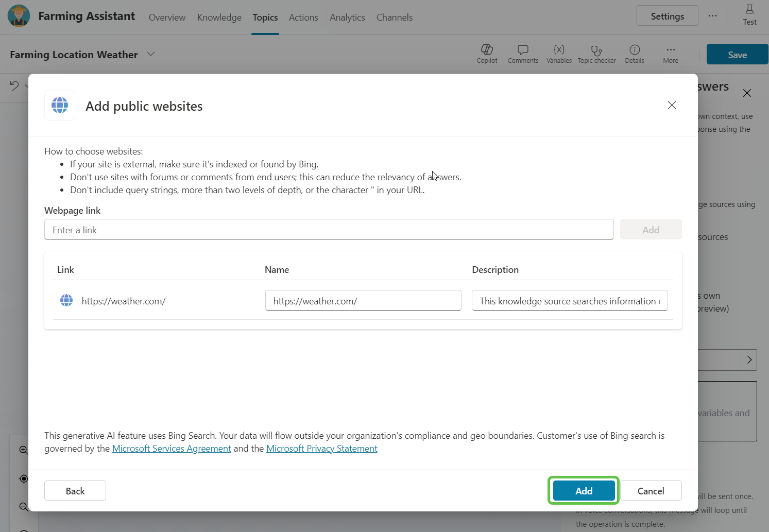
Task: Go to the Analytics tab
Action: tap(347, 18)
